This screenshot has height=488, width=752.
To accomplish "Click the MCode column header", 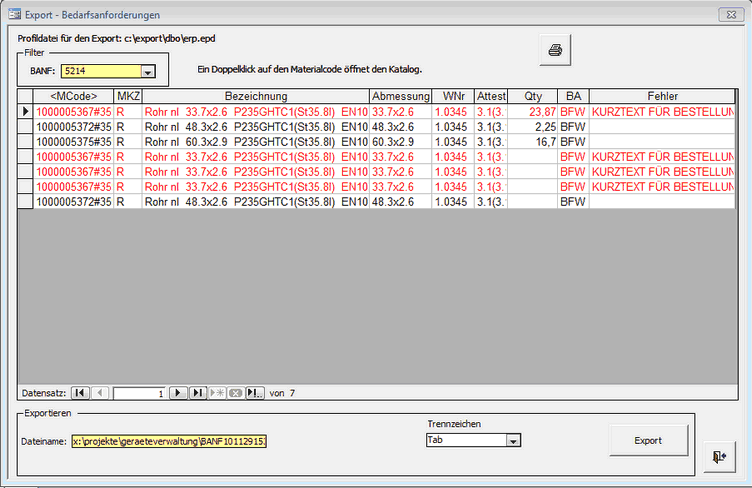I will 73,96.
